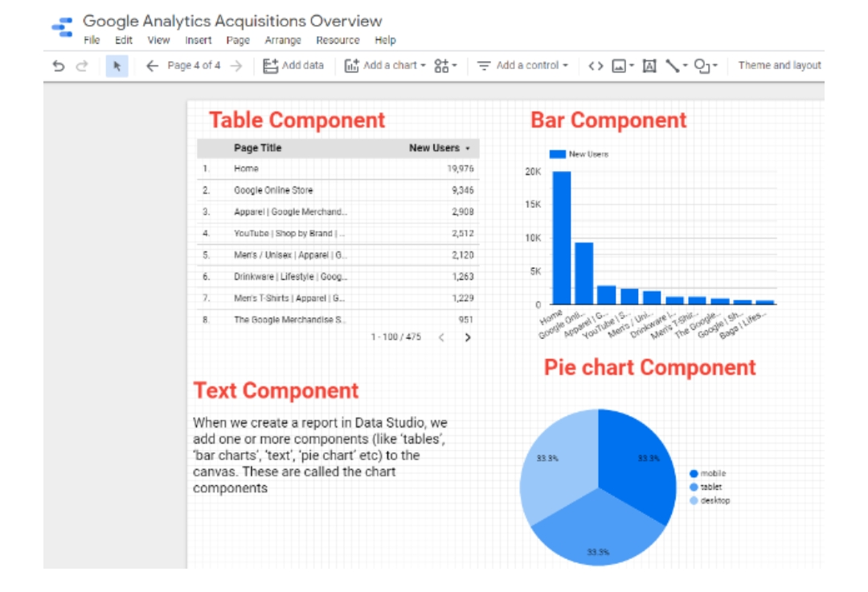Click the report title Google Analytics Acquisitions Overview
Screen dimensions: 868x592
(232, 21)
